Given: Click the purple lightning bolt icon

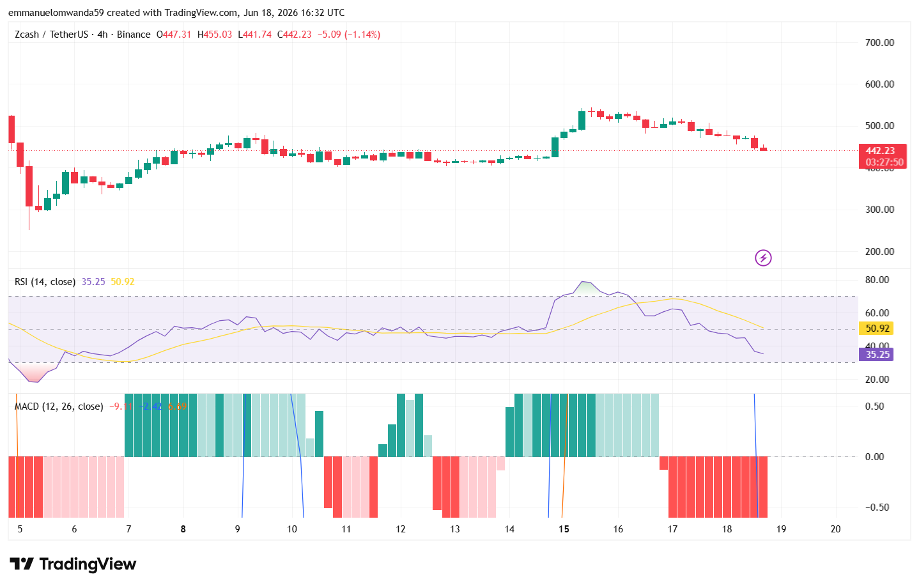Looking at the screenshot, I should (763, 258).
